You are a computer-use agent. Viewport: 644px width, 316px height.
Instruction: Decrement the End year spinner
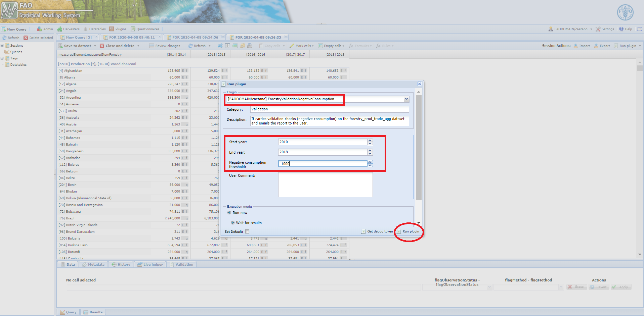click(370, 154)
